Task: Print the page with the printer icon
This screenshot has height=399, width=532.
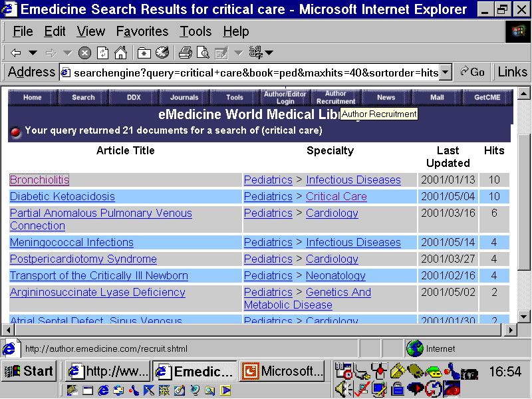Action: [186, 53]
